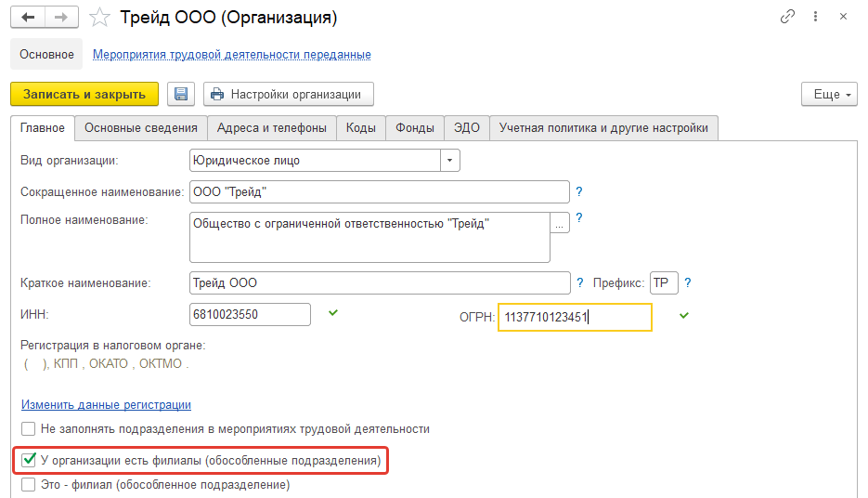Open the Учетная политика и другие настройки tab

pyautogui.click(x=603, y=128)
